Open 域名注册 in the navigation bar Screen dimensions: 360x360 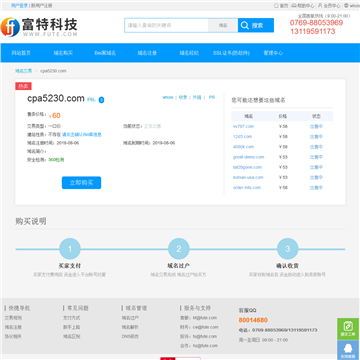(x=147, y=53)
